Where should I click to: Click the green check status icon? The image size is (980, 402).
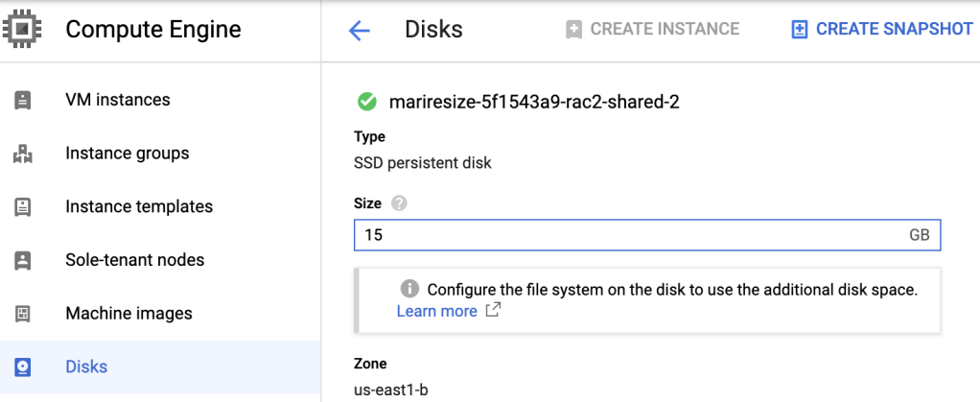pyautogui.click(x=366, y=102)
